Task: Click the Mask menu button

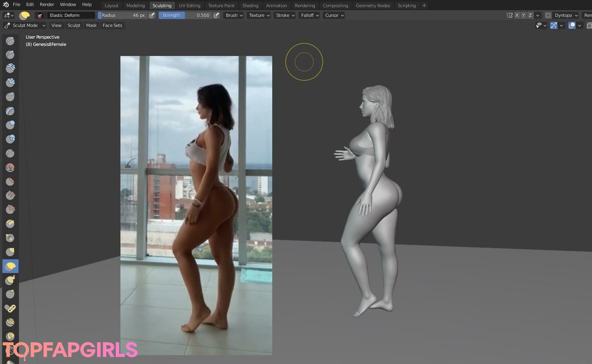Action: point(91,25)
